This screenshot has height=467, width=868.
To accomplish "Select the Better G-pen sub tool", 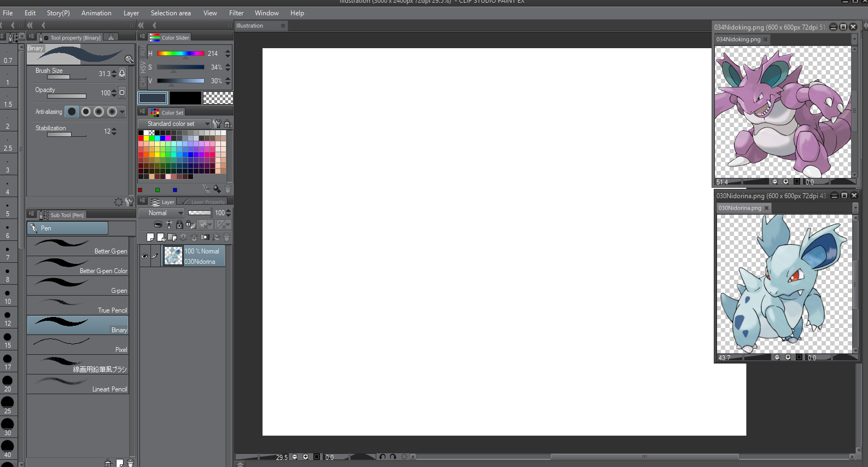I will [78, 246].
